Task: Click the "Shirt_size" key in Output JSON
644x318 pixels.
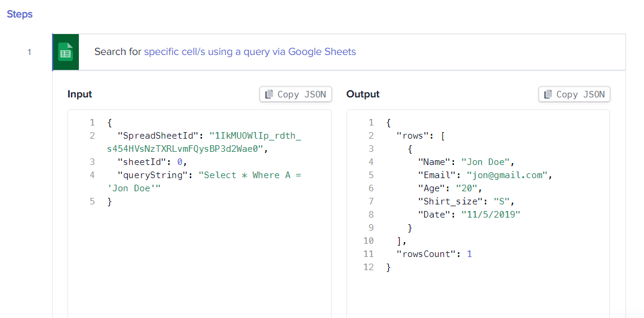Action: pyautogui.click(x=450, y=201)
